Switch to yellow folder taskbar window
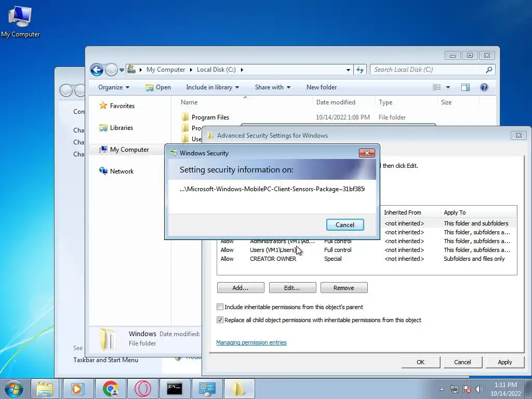Viewport: 532px width, 399px height. (x=238, y=389)
